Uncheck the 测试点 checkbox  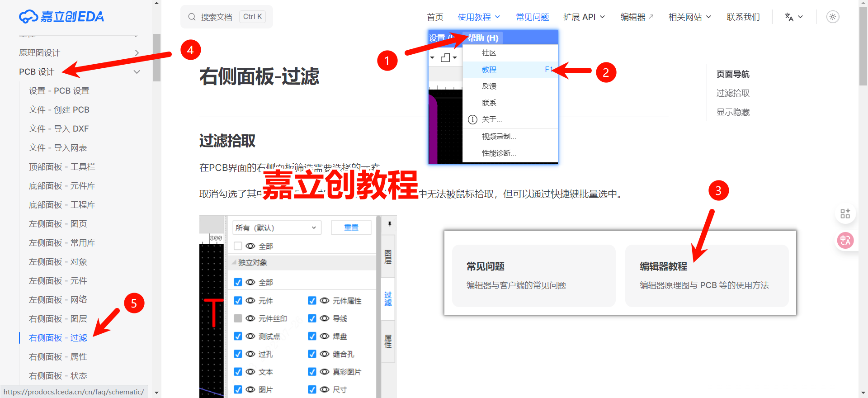pyautogui.click(x=238, y=336)
